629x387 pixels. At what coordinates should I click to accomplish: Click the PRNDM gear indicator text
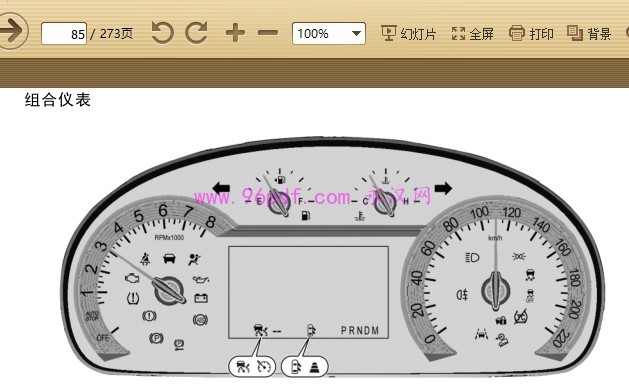(360, 330)
